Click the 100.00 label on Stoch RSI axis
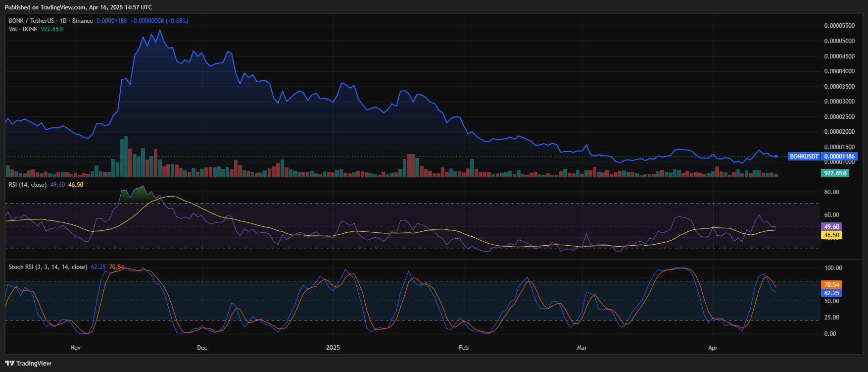Viewport: 868px width, 372px height. coord(833,268)
